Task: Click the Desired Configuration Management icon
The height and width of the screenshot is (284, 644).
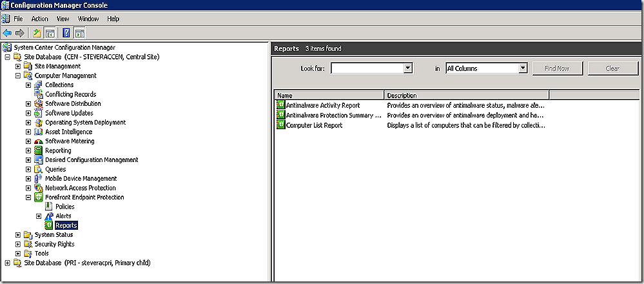Action: (x=39, y=160)
